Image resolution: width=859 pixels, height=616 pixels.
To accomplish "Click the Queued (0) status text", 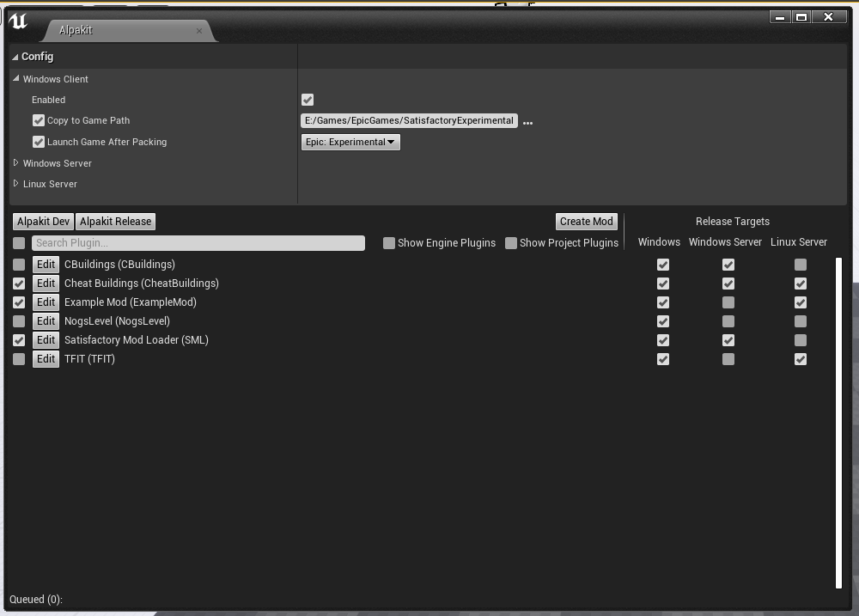I will 36,600.
